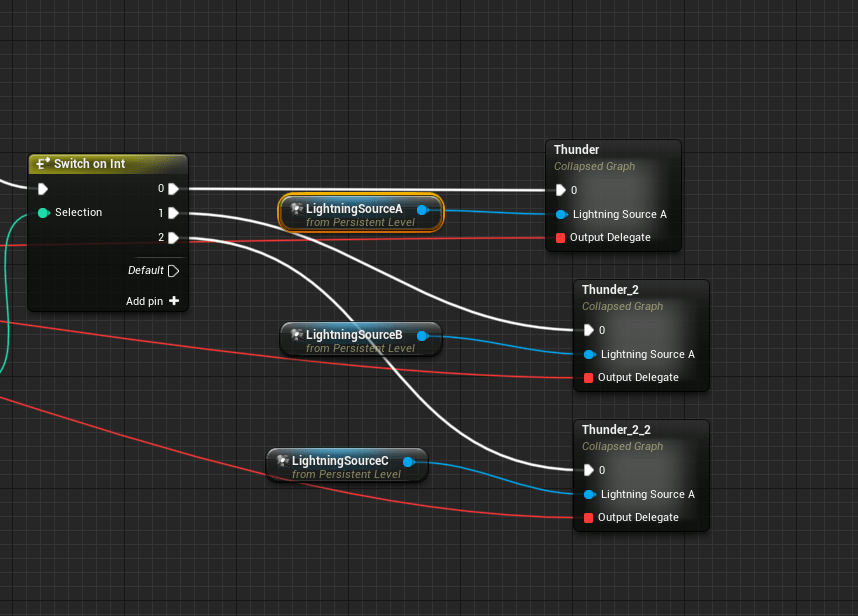This screenshot has width=858, height=616.
Task: Click output execution pin 2 on Switch
Action: 173,237
